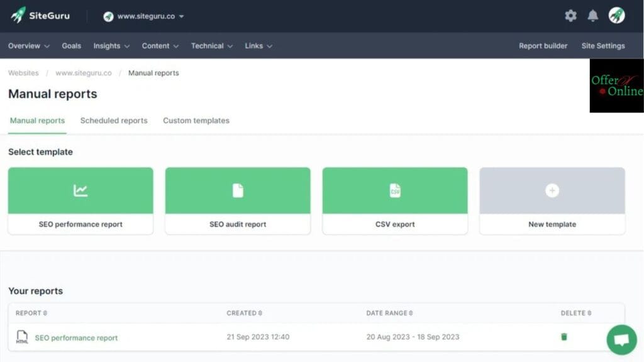Go to Goals in the navigation
This screenshot has width=644, height=362.
[72, 46]
